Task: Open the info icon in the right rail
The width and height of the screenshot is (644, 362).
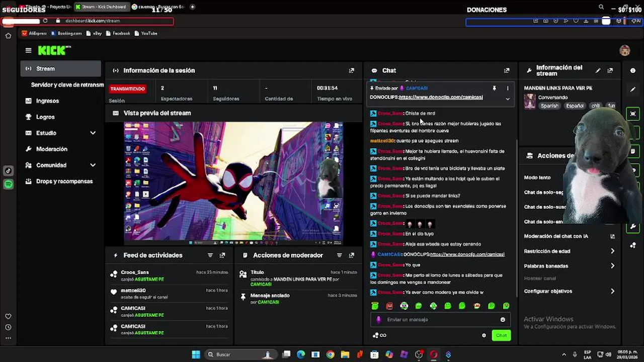Action: [x=633, y=71]
